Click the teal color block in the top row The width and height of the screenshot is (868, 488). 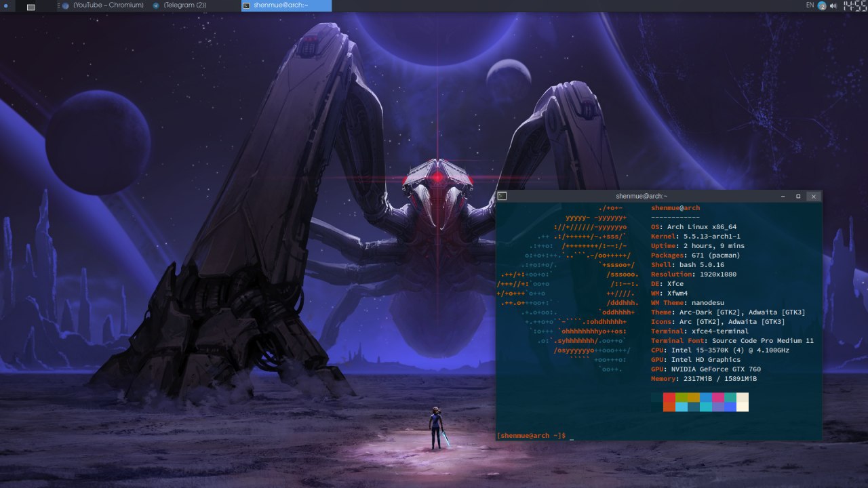[730, 397]
